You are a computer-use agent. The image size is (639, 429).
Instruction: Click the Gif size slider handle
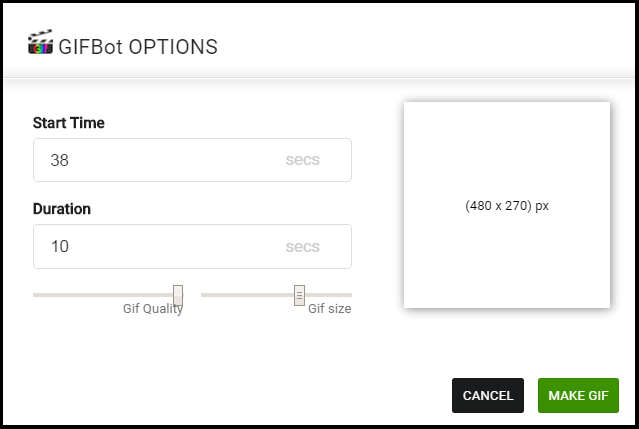click(299, 295)
